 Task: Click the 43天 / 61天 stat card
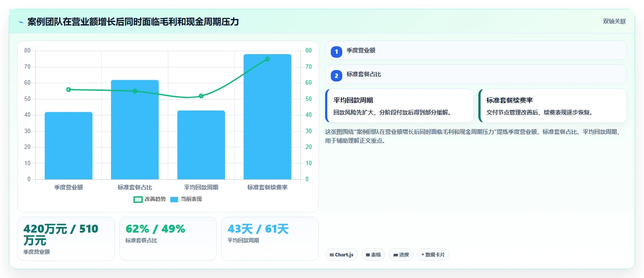pos(270,239)
